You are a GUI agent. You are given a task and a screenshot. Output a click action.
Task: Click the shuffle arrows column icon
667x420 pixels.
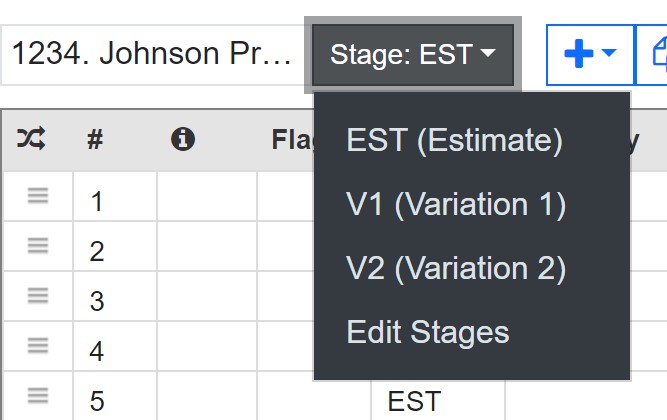pos(31,138)
